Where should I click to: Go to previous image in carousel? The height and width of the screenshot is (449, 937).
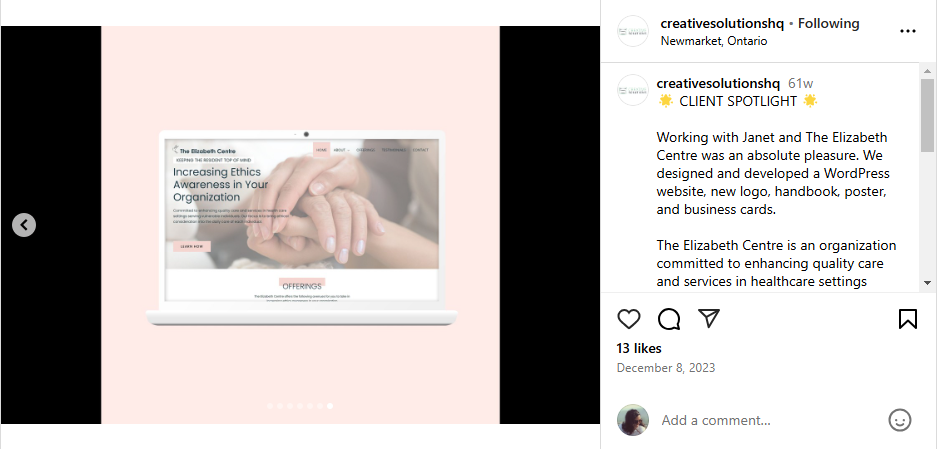[24, 225]
